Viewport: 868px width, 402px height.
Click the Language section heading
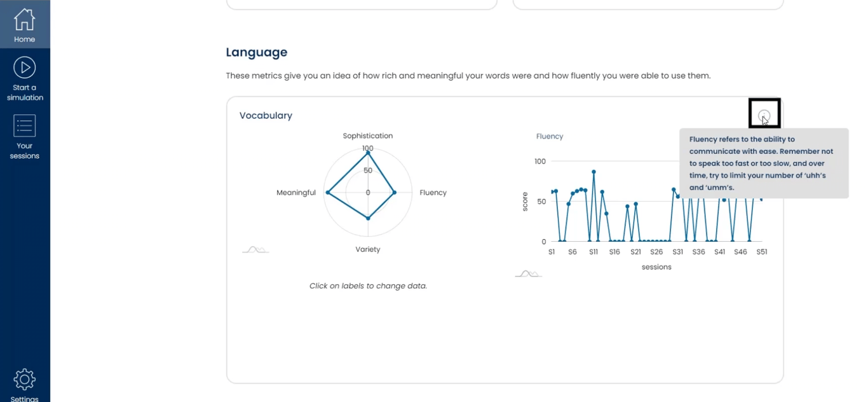pyautogui.click(x=257, y=52)
